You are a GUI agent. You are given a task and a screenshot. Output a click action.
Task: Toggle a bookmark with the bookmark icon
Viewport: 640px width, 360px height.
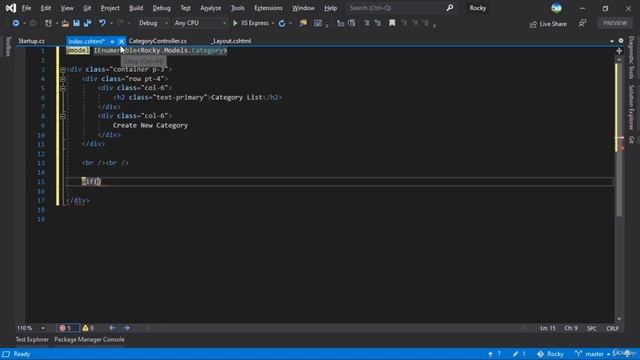(392, 23)
